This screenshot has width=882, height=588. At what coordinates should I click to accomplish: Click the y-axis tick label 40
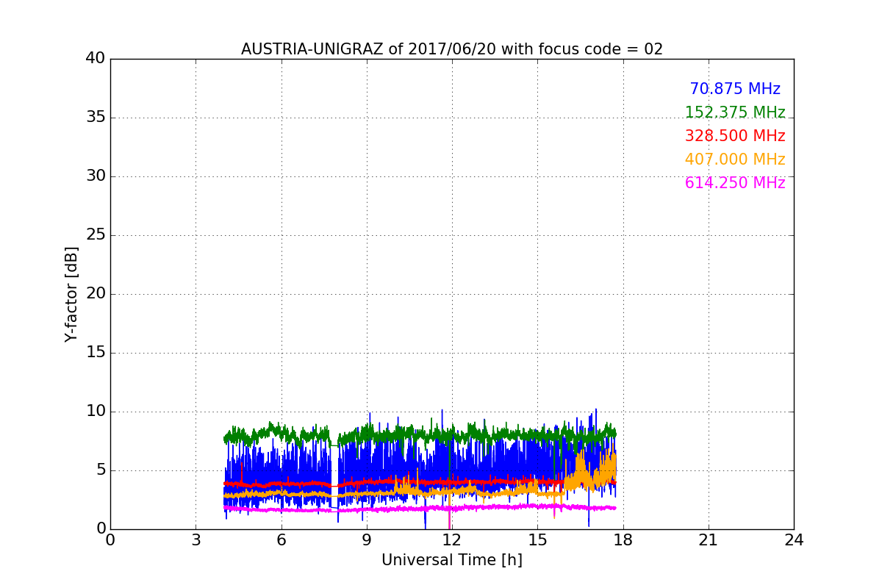pos(96,59)
